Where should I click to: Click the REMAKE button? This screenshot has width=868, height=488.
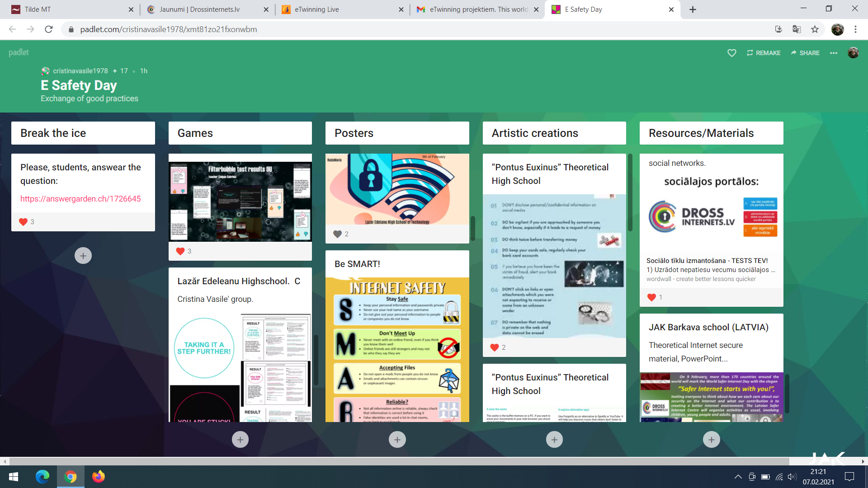point(764,53)
